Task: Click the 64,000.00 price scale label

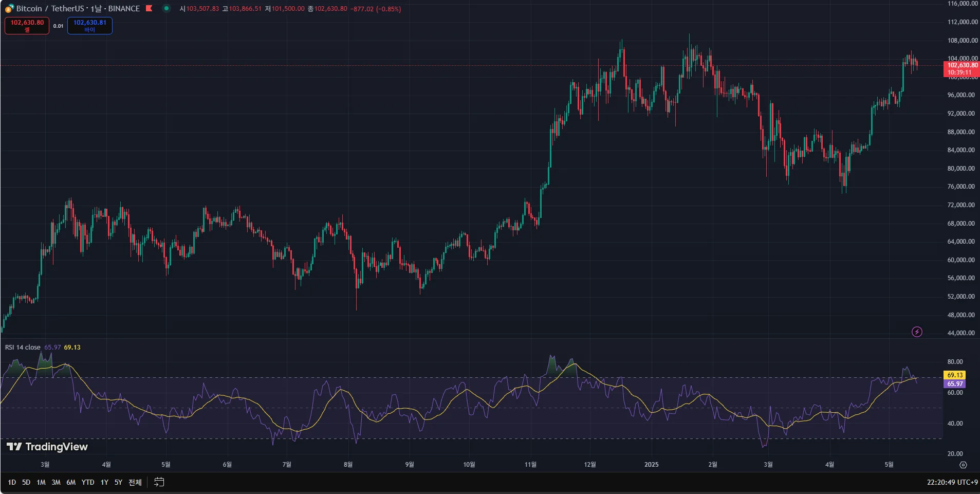Action: (x=961, y=242)
